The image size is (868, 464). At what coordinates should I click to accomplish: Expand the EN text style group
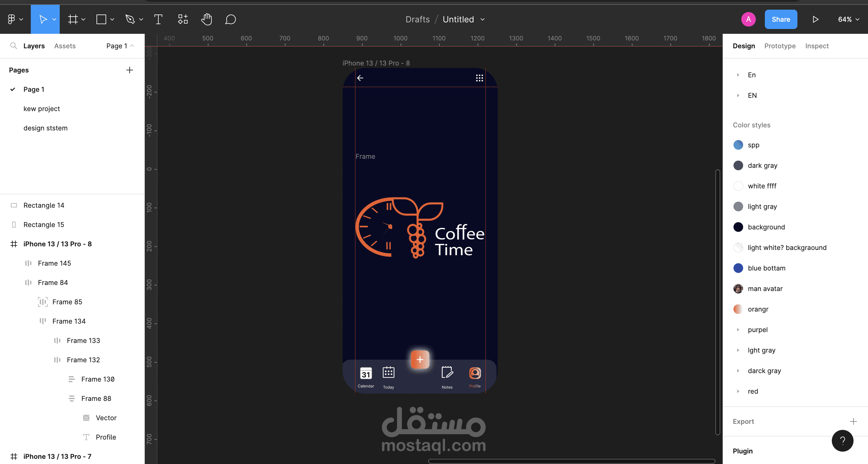[738, 95]
